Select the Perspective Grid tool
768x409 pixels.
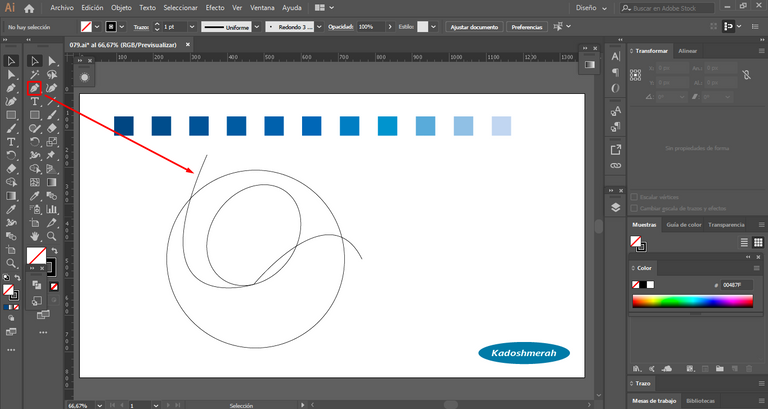[x=51, y=169]
